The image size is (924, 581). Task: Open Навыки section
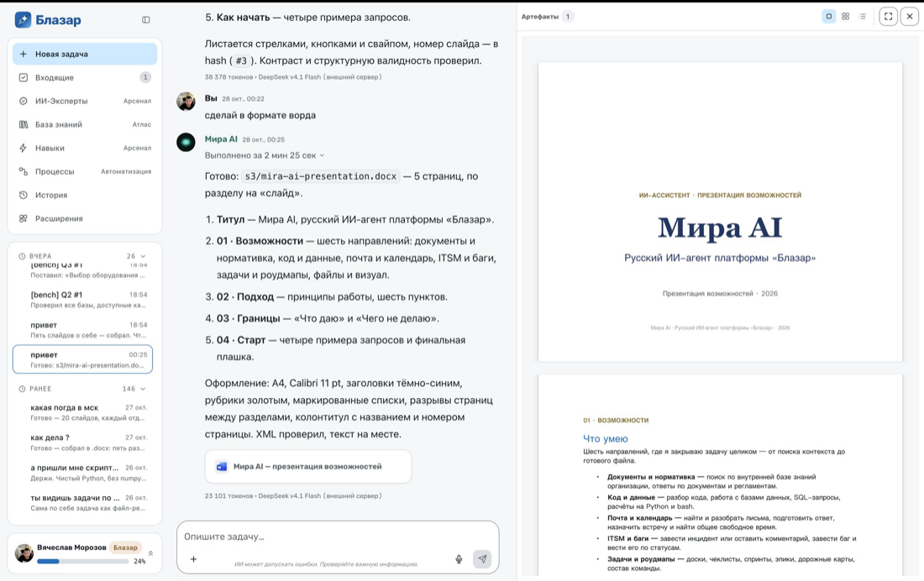[84, 148]
